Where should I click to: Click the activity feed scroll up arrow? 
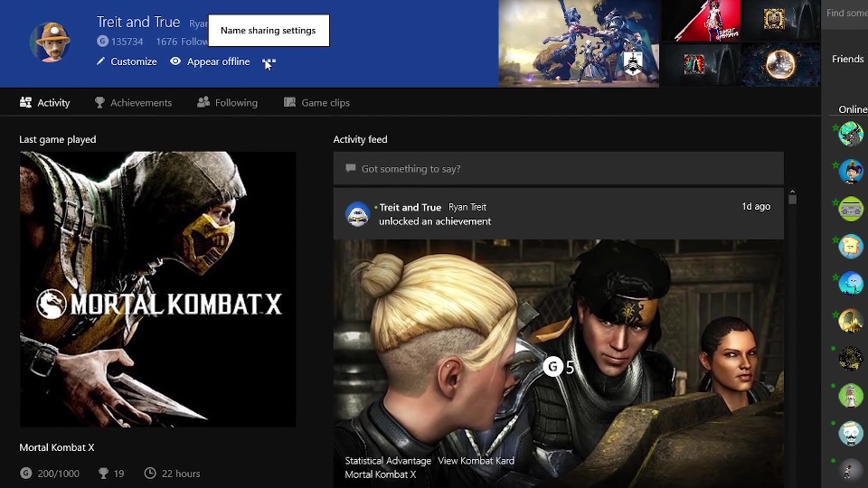[792, 192]
